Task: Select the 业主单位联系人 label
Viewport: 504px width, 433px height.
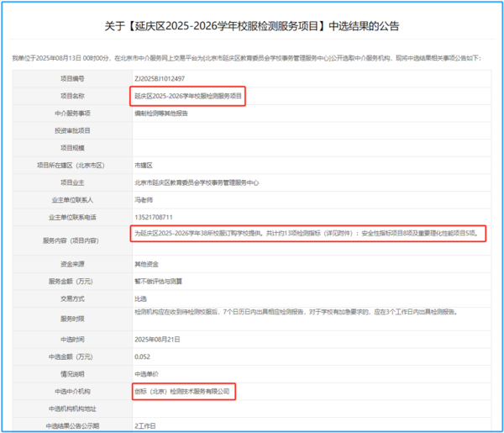Action: (x=72, y=200)
